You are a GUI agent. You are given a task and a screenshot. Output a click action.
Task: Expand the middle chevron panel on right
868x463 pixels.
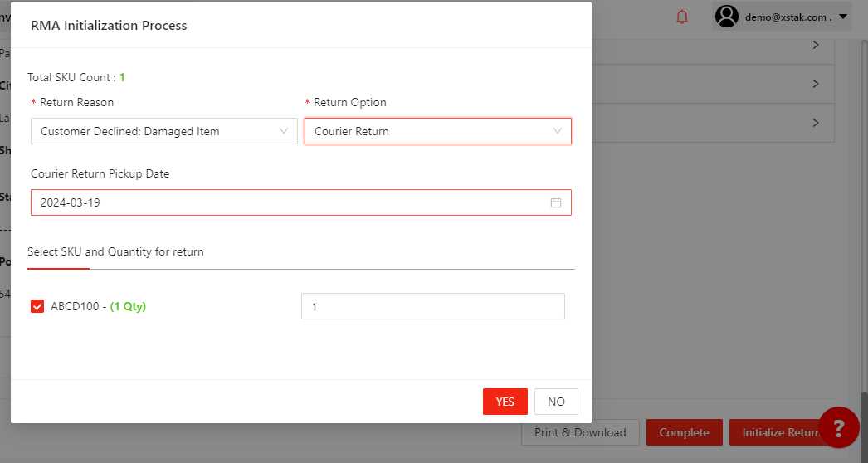click(x=816, y=84)
